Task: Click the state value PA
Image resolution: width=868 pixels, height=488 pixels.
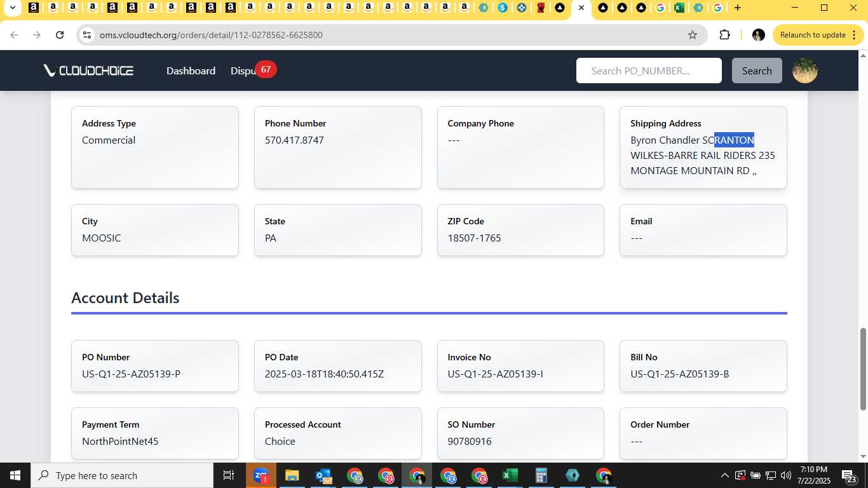Action: click(271, 238)
